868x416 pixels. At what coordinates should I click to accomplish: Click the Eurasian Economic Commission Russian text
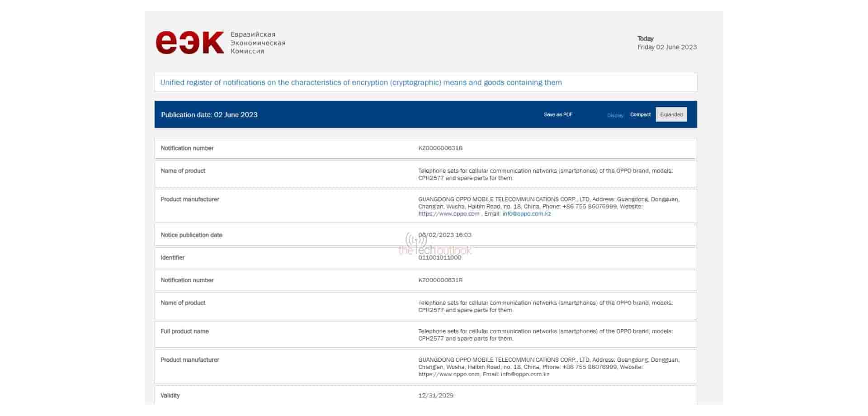tap(258, 43)
